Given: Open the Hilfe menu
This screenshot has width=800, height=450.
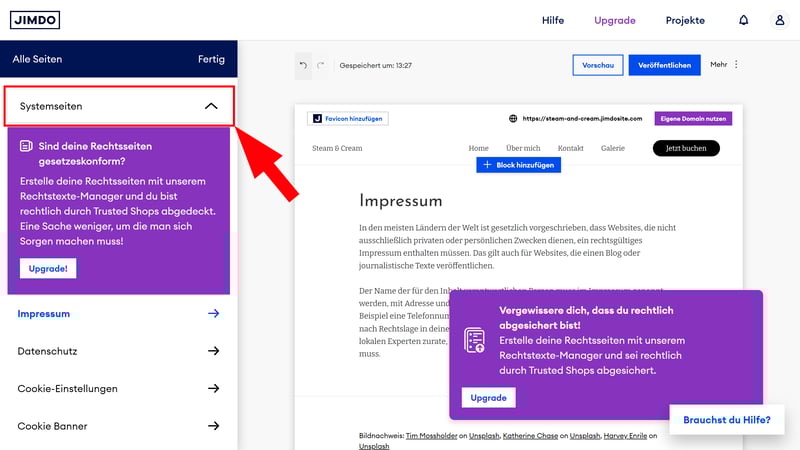Looking at the screenshot, I should (553, 20).
